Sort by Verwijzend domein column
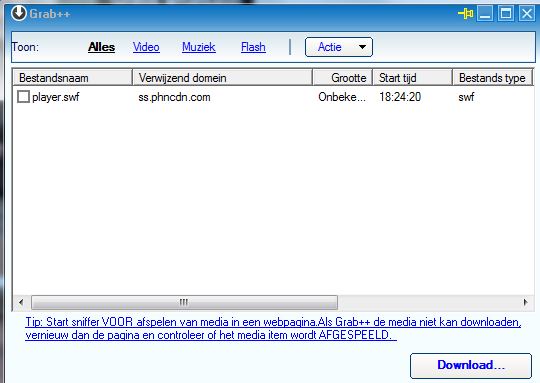Image resolution: width=540 pixels, height=383 pixels. (x=222, y=78)
